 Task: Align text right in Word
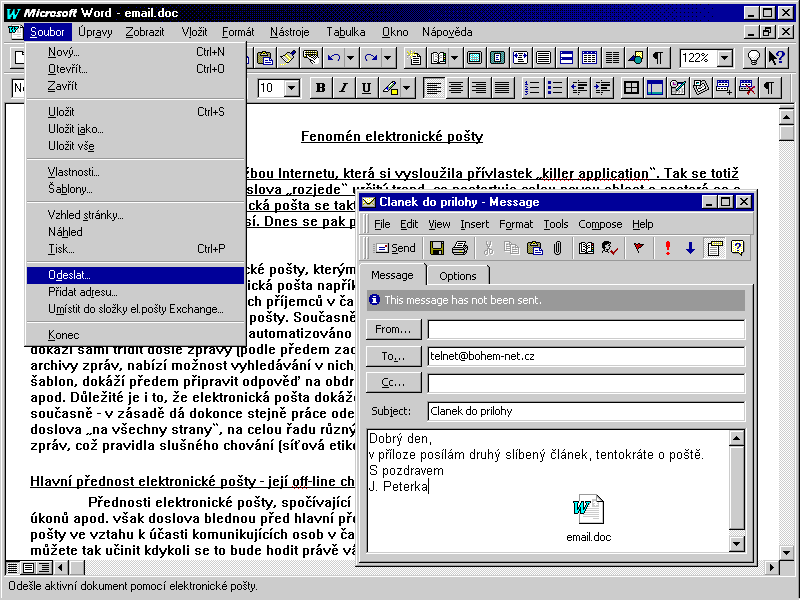pyautogui.click(x=479, y=88)
